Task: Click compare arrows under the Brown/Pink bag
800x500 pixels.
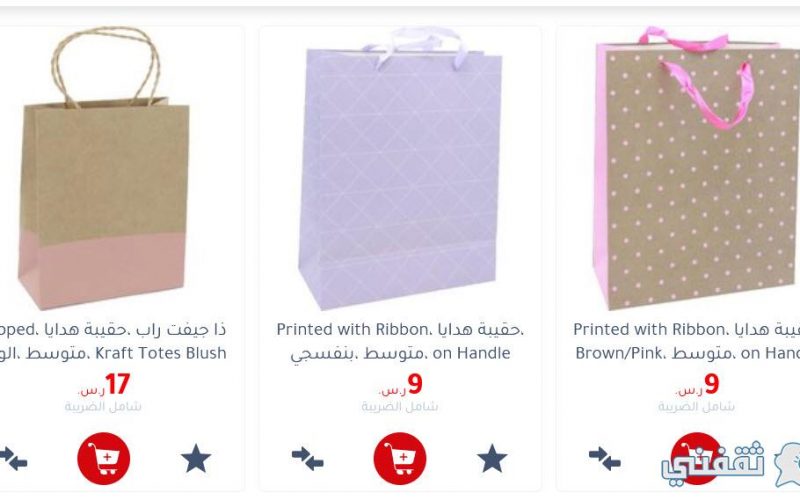Action: [605, 458]
